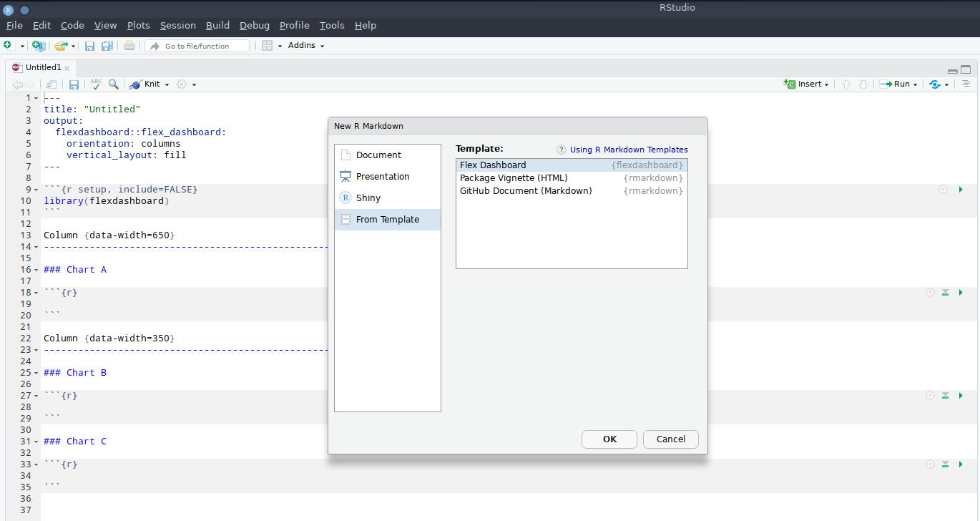Open the File menu
Screen dimensions: 980x521
14,25
